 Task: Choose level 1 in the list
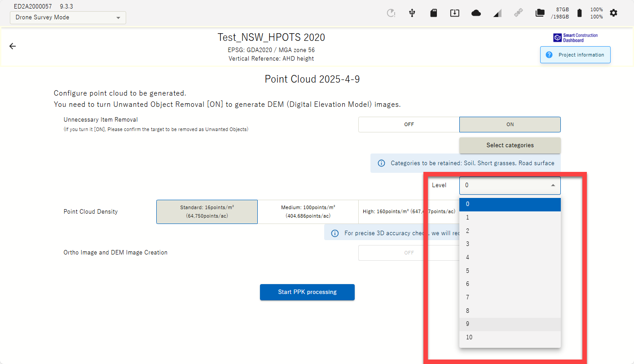pos(510,218)
